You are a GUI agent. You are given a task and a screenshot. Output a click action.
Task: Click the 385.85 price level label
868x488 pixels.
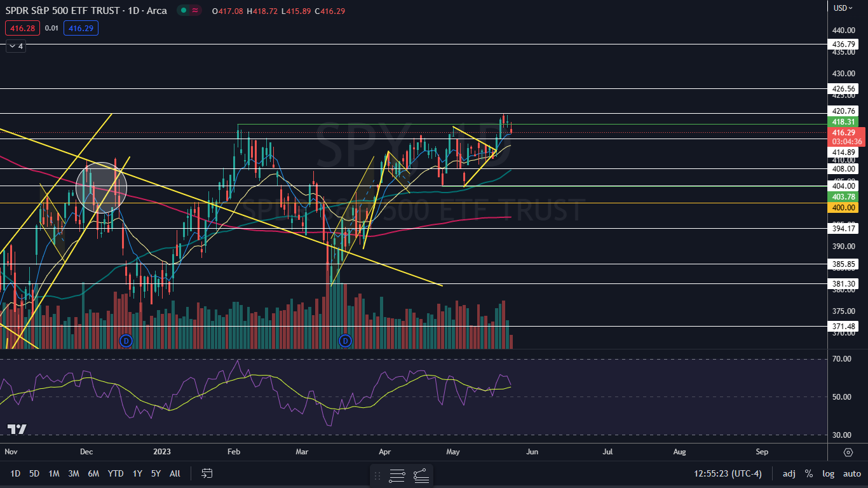point(843,264)
